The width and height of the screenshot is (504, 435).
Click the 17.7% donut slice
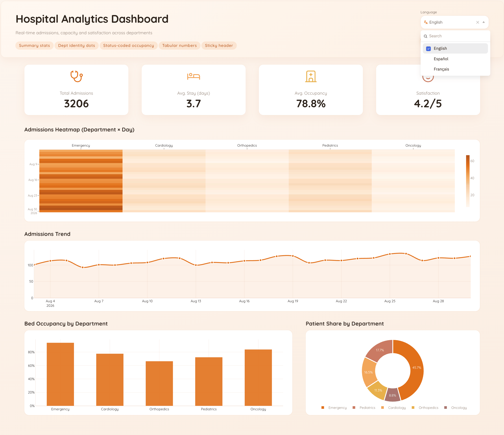point(380,350)
